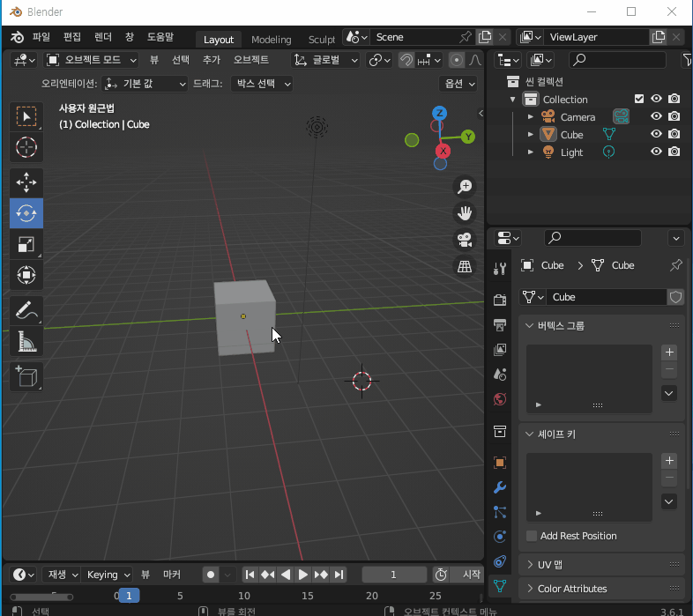Select the Transform tool
The image size is (693, 616).
[x=26, y=275]
